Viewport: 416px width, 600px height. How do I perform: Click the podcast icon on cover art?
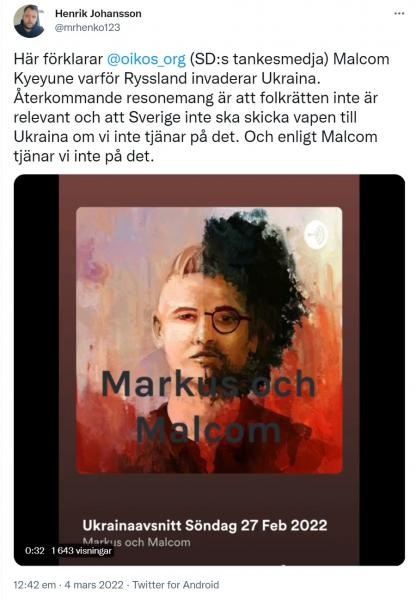pyautogui.click(x=316, y=234)
